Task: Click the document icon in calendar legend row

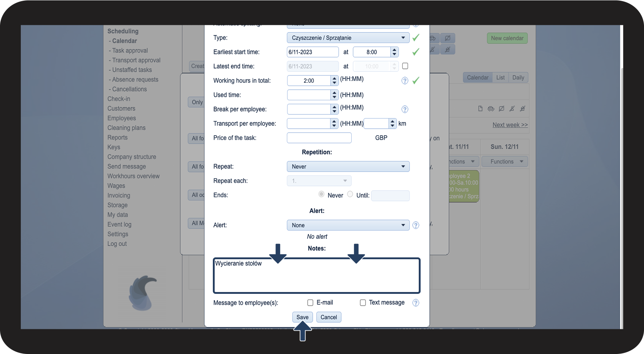Action: [480, 109]
